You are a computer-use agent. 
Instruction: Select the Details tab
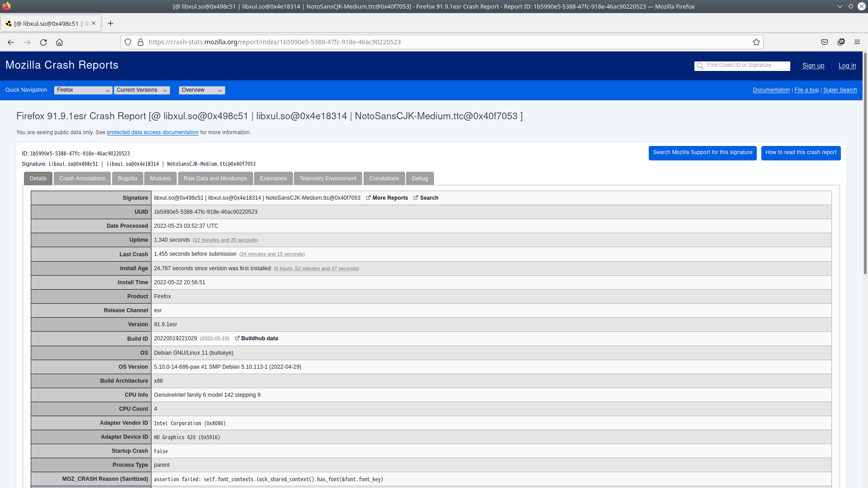tap(38, 178)
